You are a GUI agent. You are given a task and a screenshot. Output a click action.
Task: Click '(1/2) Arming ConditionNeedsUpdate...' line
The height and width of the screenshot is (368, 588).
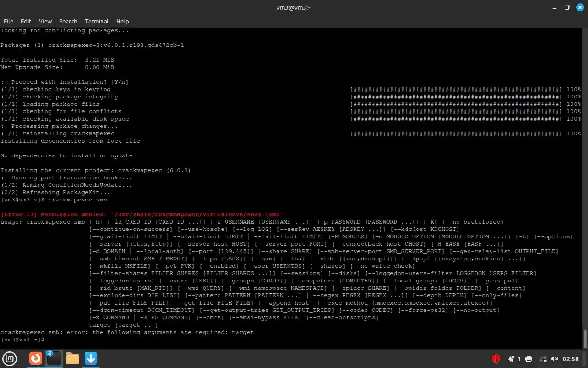(x=67, y=185)
